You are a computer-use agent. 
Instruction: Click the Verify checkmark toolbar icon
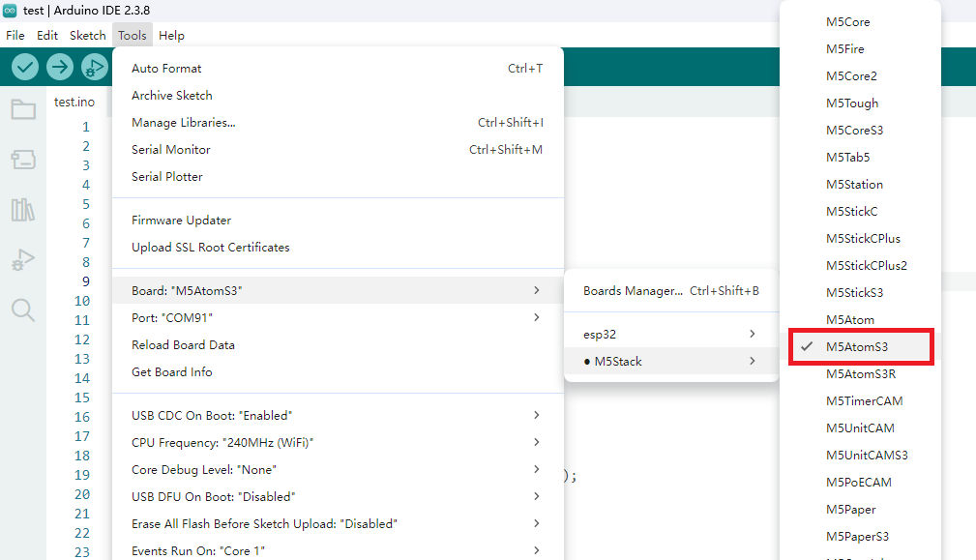tap(25, 67)
